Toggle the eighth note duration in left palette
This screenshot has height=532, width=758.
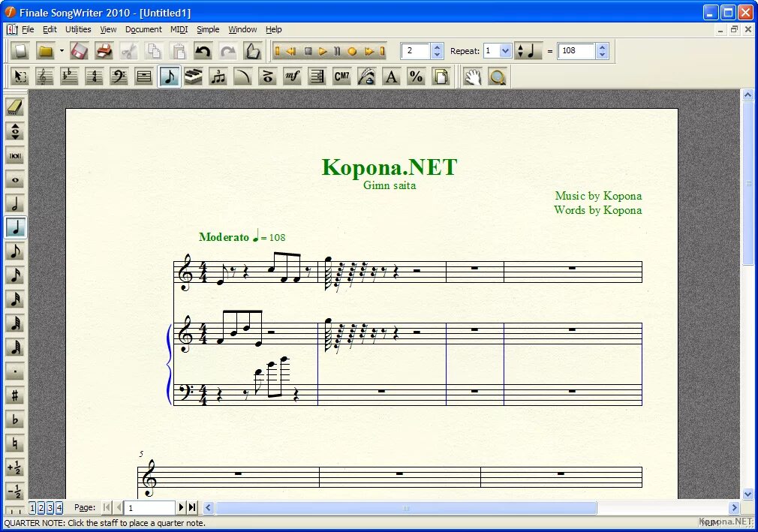click(15, 251)
